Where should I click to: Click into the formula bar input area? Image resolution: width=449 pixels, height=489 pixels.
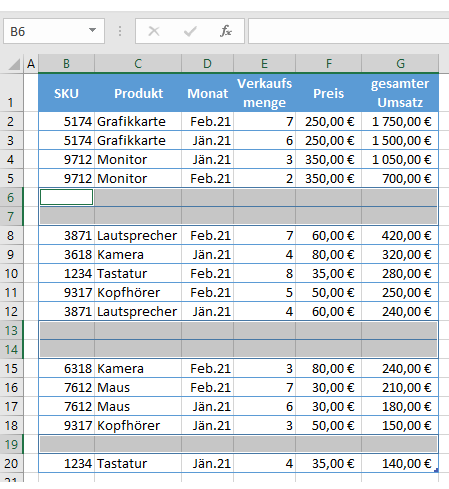click(348, 31)
